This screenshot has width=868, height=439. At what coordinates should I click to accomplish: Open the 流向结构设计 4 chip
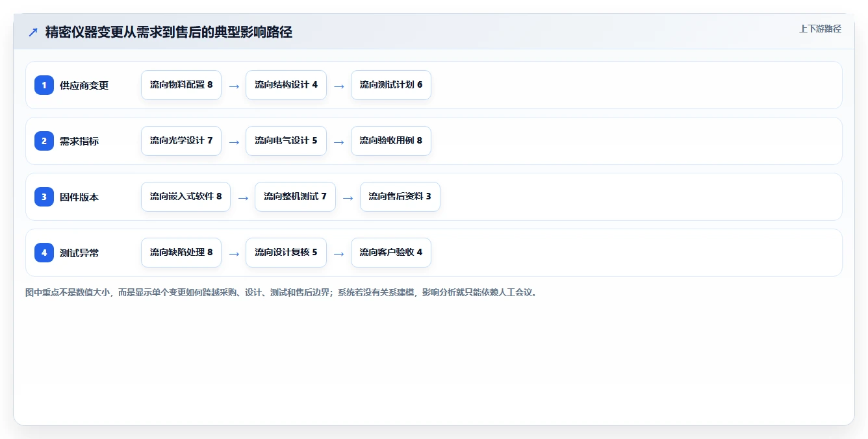pyautogui.click(x=286, y=85)
